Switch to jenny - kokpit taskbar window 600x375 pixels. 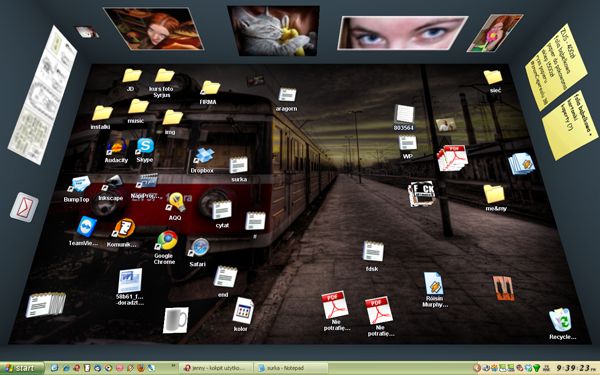[x=216, y=368]
